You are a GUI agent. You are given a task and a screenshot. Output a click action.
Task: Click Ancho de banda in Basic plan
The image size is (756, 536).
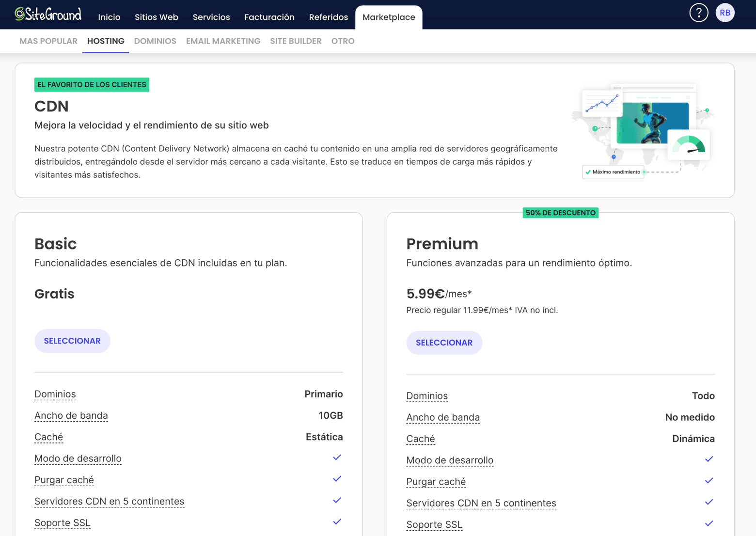[71, 416]
